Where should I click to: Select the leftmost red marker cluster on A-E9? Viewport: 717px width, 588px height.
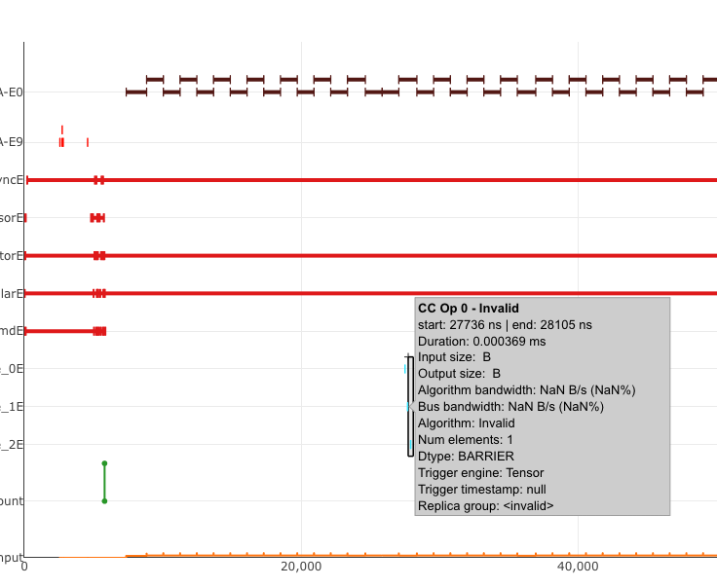click(61, 142)
